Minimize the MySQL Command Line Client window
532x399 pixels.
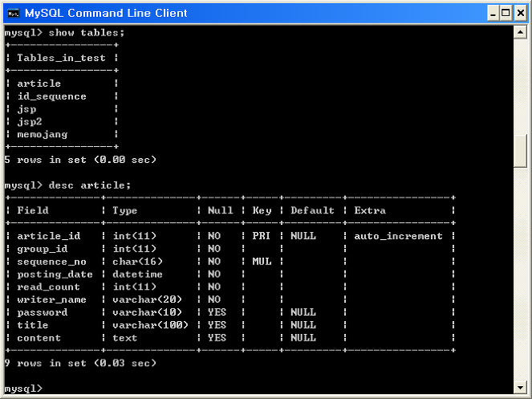(493, 13)
